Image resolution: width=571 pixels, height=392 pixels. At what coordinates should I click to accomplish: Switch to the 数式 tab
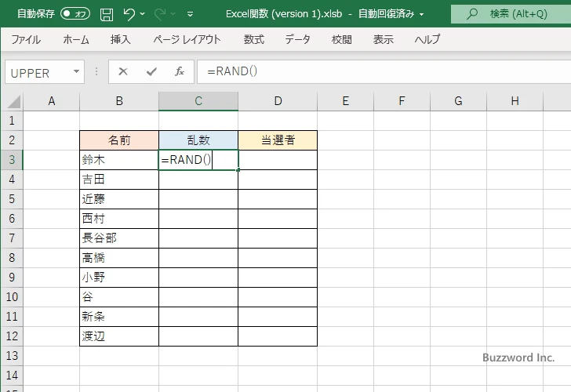254,39
